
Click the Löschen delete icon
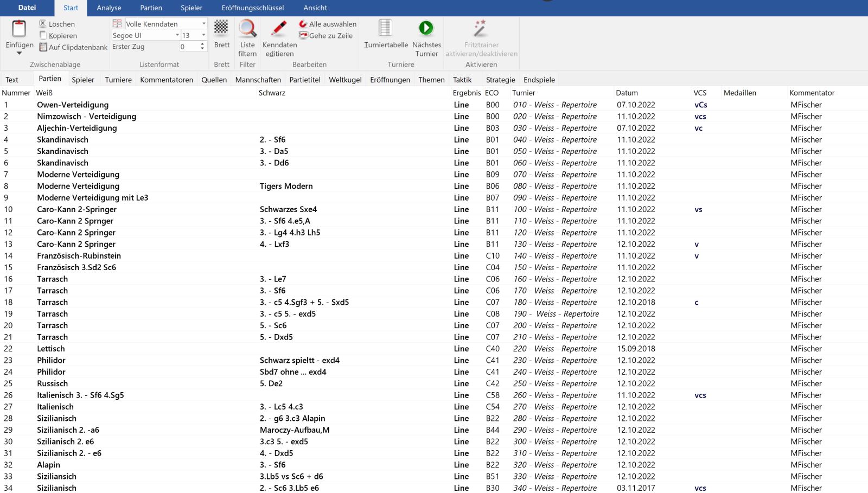click(x=43, y=24)
